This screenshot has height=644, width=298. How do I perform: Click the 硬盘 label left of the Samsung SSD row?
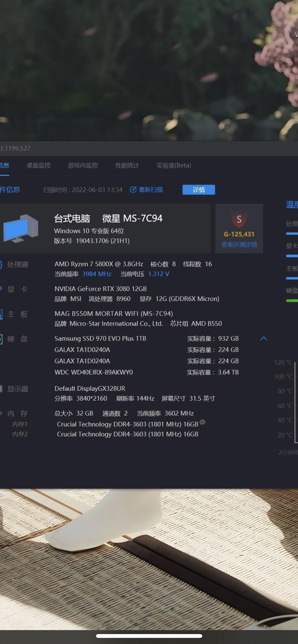pos(17,339)
